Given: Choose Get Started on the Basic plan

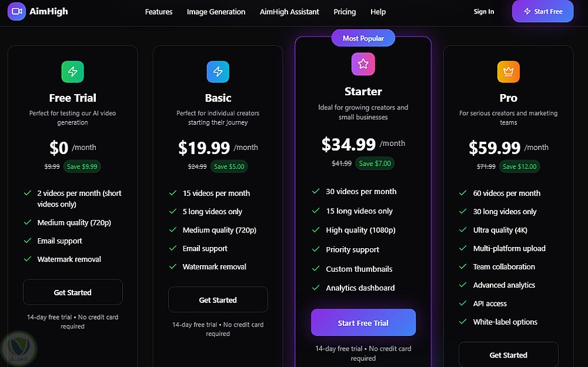Looking at the screenshot, I should pos(218,300).
